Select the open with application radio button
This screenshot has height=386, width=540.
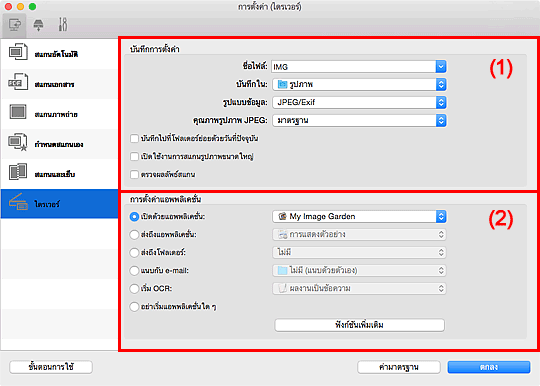point(134,217)
